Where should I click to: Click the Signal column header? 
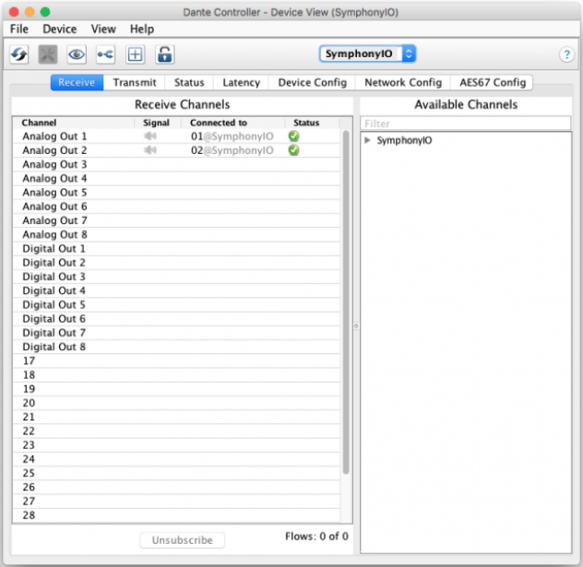[x=157, y=123]
